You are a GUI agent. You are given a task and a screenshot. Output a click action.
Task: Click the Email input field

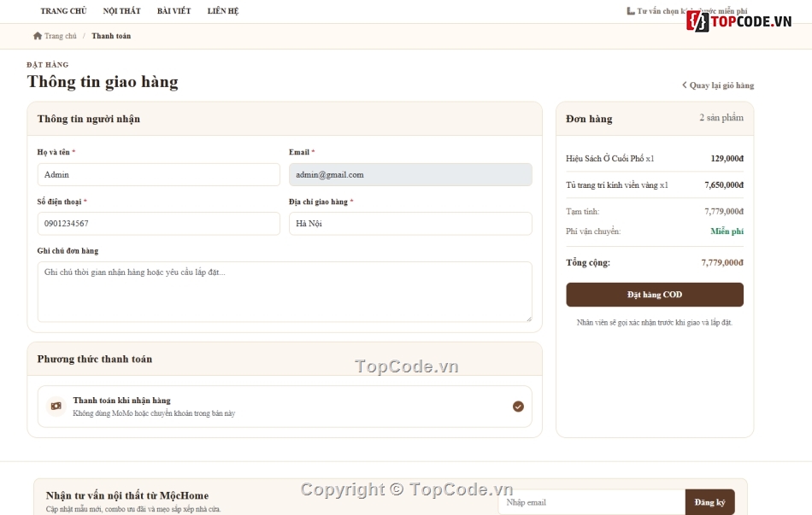(x=410, y=174)
